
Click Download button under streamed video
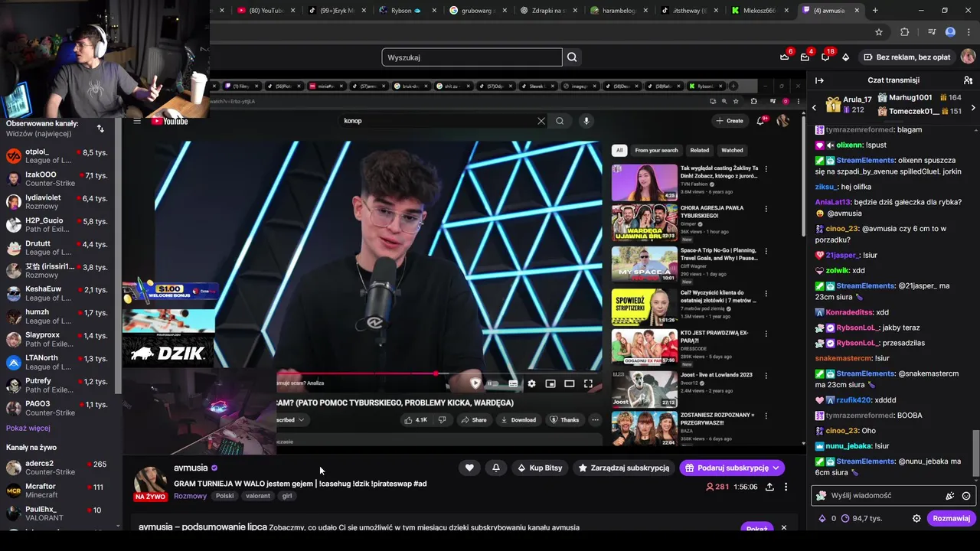pos(518,419)
